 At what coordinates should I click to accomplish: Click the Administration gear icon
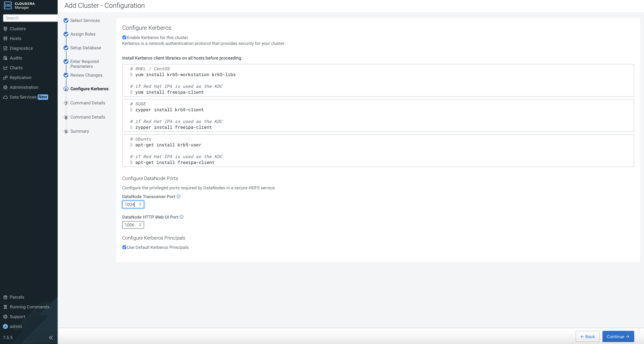pyautogui.click(x=5, y=87)
